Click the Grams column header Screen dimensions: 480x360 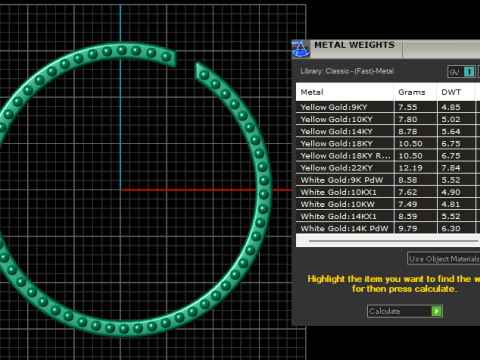click(x=415, y=92)
